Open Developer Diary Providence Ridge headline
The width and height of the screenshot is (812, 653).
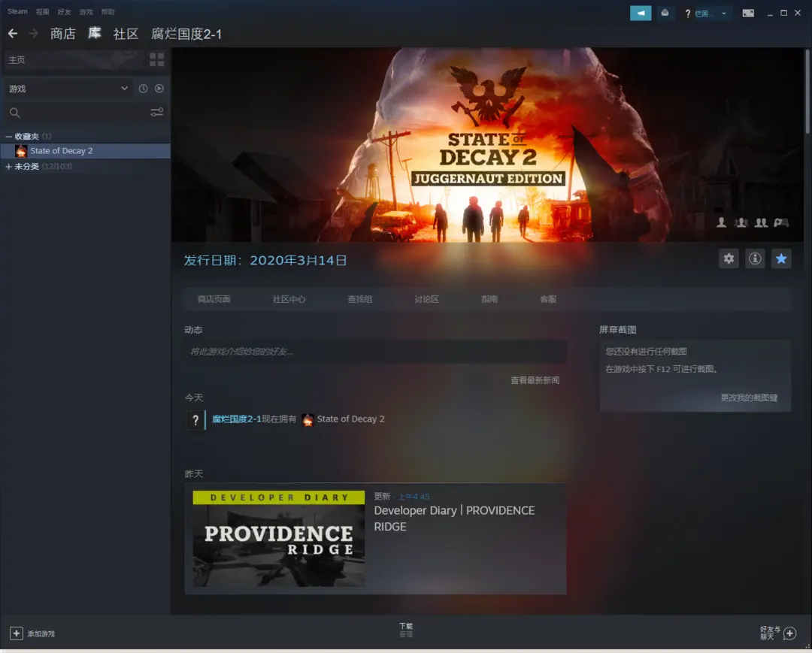point(454,518)
